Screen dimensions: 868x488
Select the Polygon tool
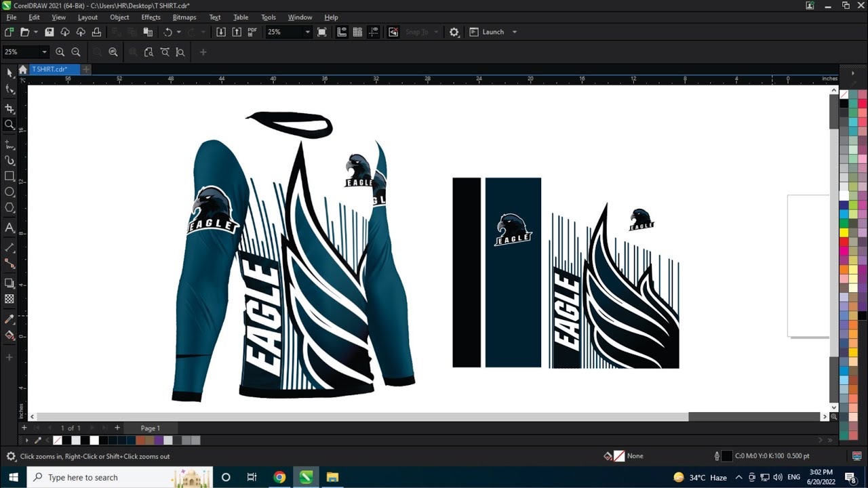click(x=9, y=208)
